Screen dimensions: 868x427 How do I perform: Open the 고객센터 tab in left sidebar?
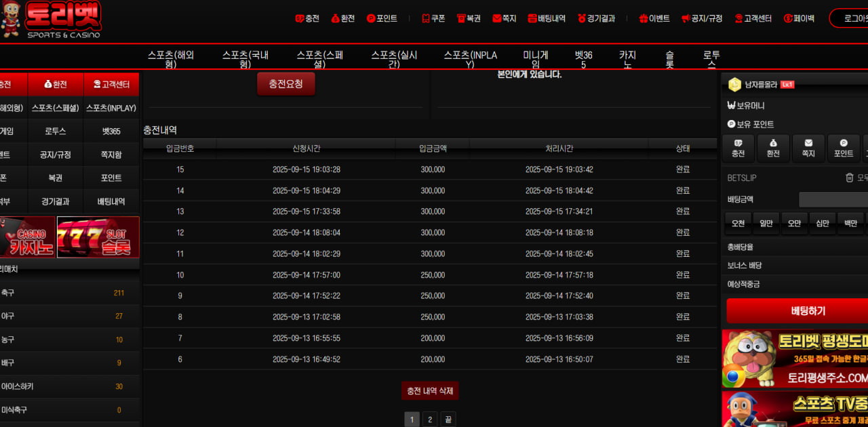pyautogui.click(x=111, y=85)
